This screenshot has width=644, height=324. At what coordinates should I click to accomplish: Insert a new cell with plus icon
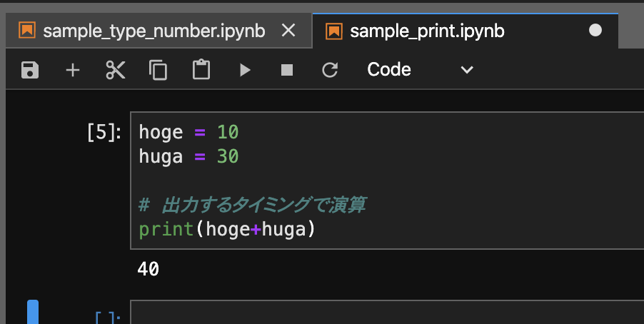[x=72, y=70]
